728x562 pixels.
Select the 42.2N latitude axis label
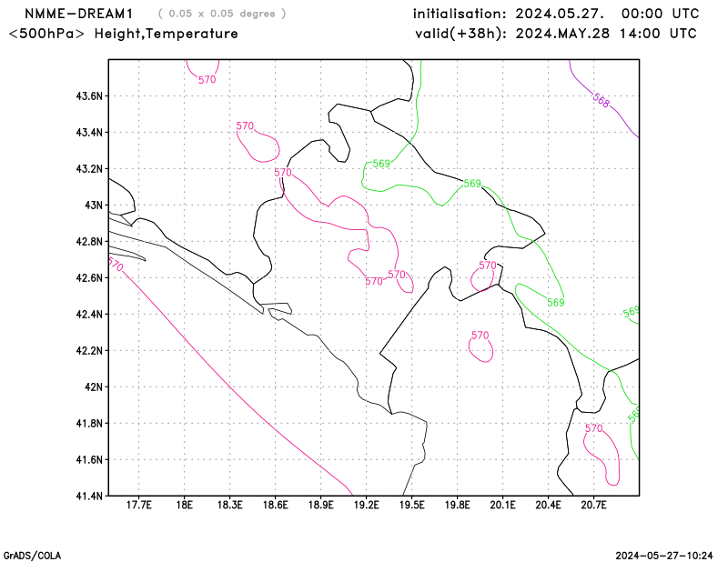point(89,350)
